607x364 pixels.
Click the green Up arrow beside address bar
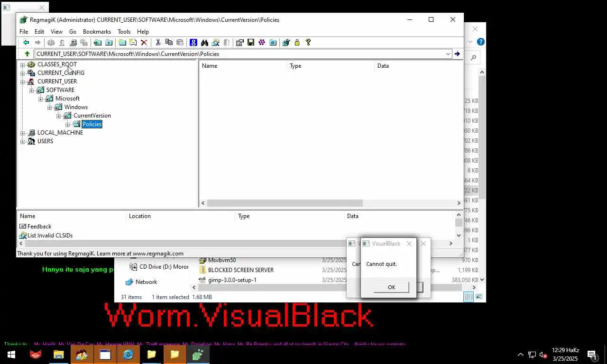(27, 54)
